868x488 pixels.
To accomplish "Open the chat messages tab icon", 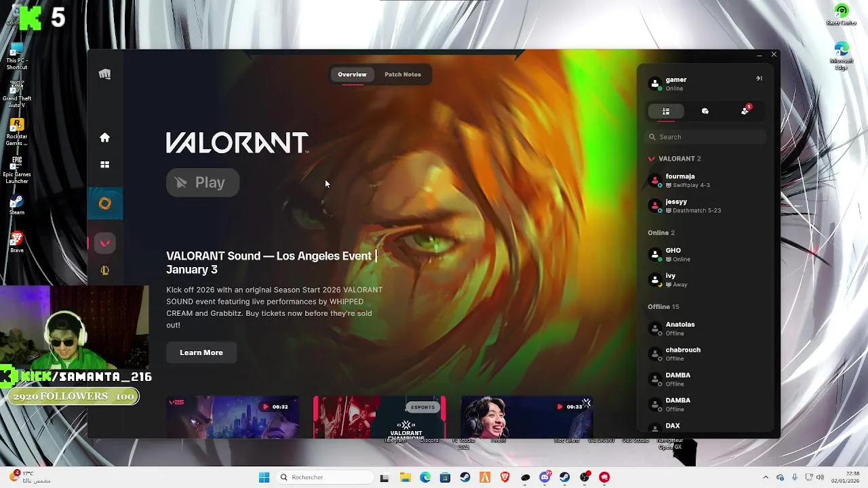I will coord(705,111).
